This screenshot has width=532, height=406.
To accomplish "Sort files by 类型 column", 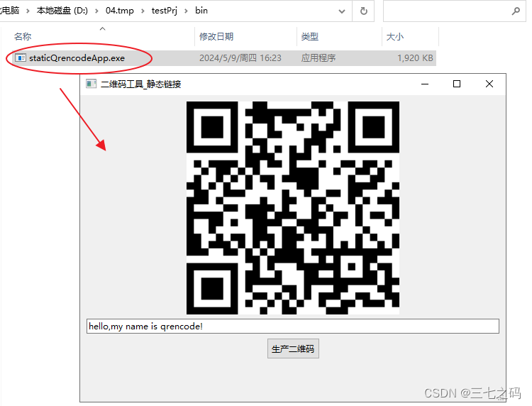I will [x=339, y=36].
